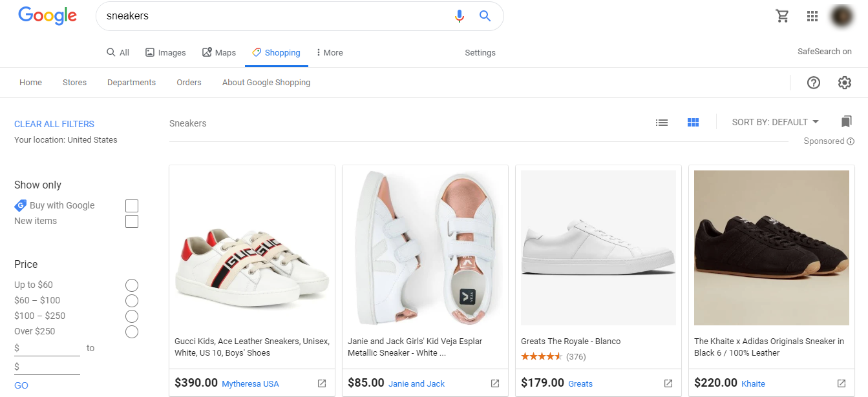Open the shopping cart

(x=782, y=16)
